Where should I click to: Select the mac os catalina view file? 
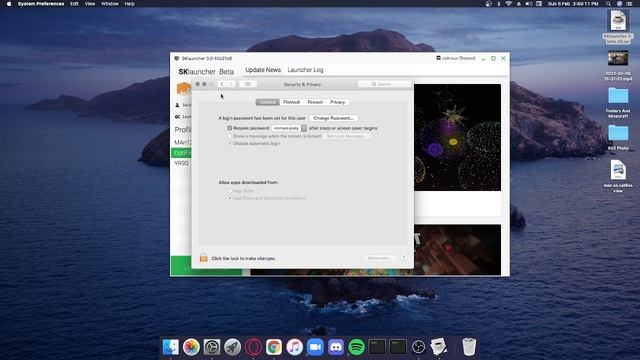click(618, 176)
